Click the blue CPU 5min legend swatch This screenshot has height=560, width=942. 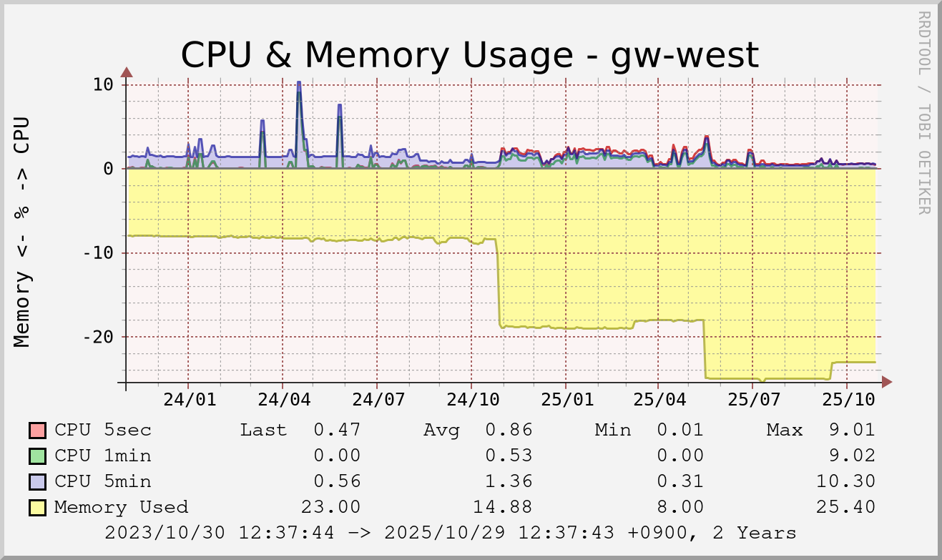[x=38, y=482]
